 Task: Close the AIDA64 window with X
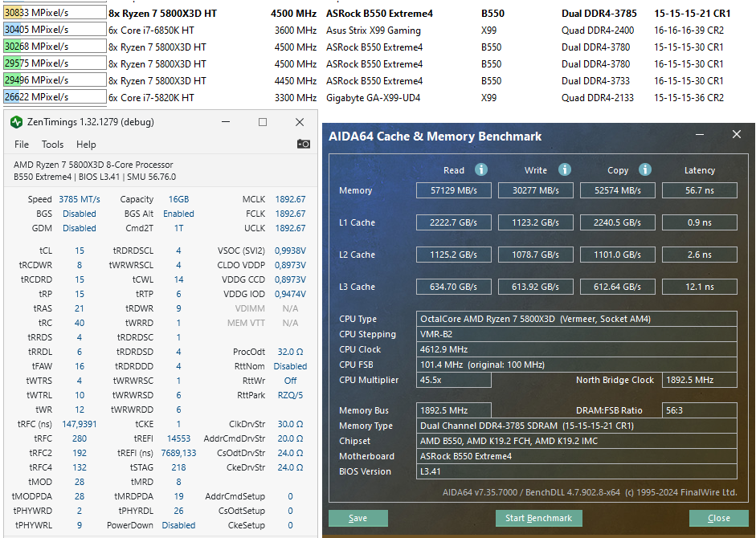pyautogui.click(x=736, y=135)
